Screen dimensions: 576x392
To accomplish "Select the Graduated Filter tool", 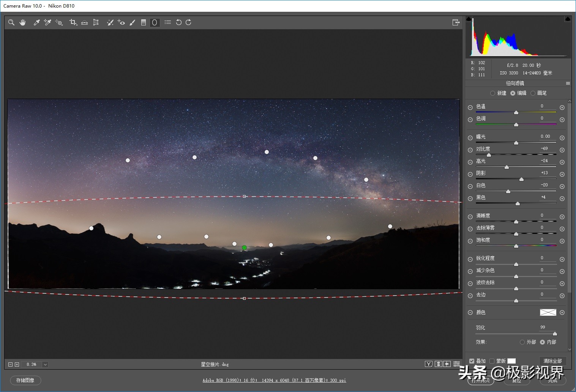I will (144, 22).
